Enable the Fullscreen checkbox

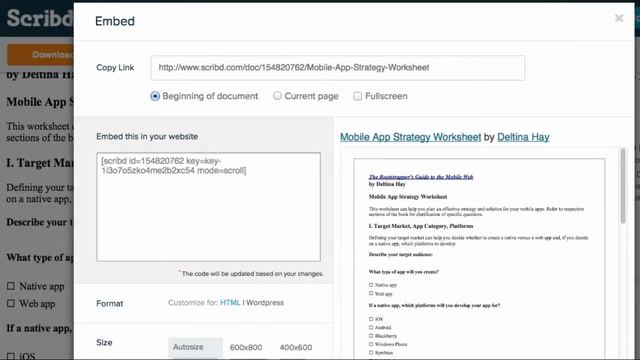coord(358,96)
